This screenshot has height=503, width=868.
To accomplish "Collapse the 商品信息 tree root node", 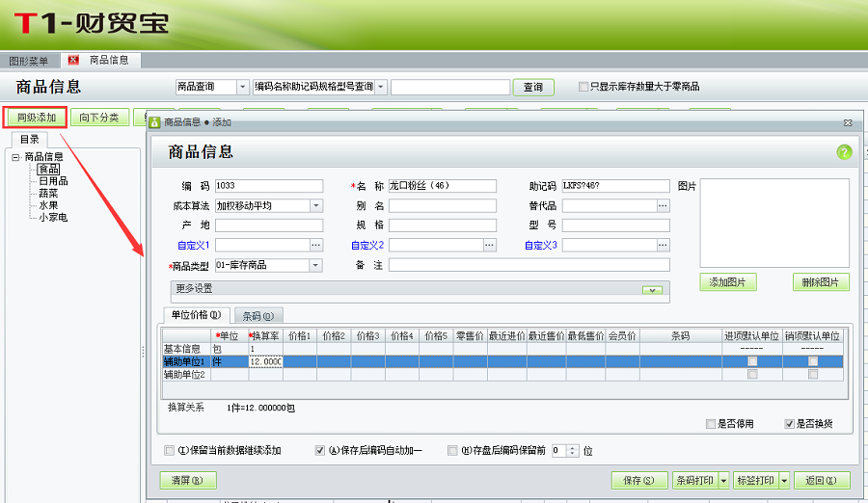I will tap(15, 157).
